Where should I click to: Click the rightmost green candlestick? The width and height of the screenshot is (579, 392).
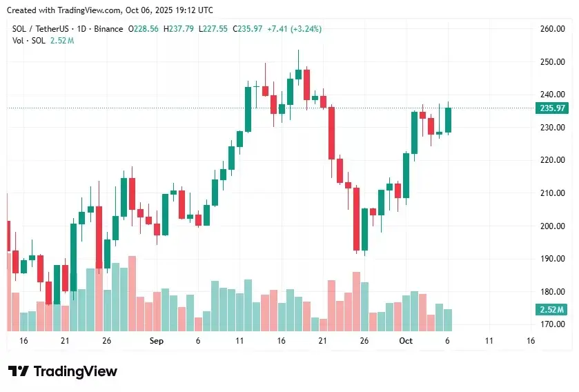pyautogui.click(x=448, y=120)
